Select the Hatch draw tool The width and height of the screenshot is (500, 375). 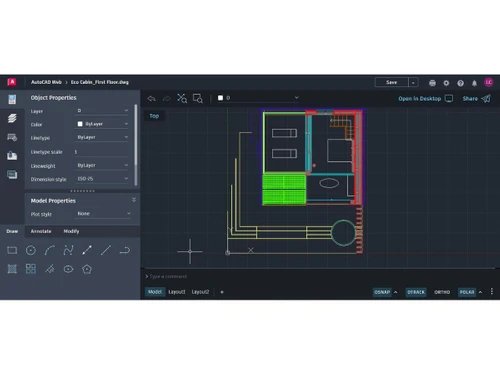[12, 269]
